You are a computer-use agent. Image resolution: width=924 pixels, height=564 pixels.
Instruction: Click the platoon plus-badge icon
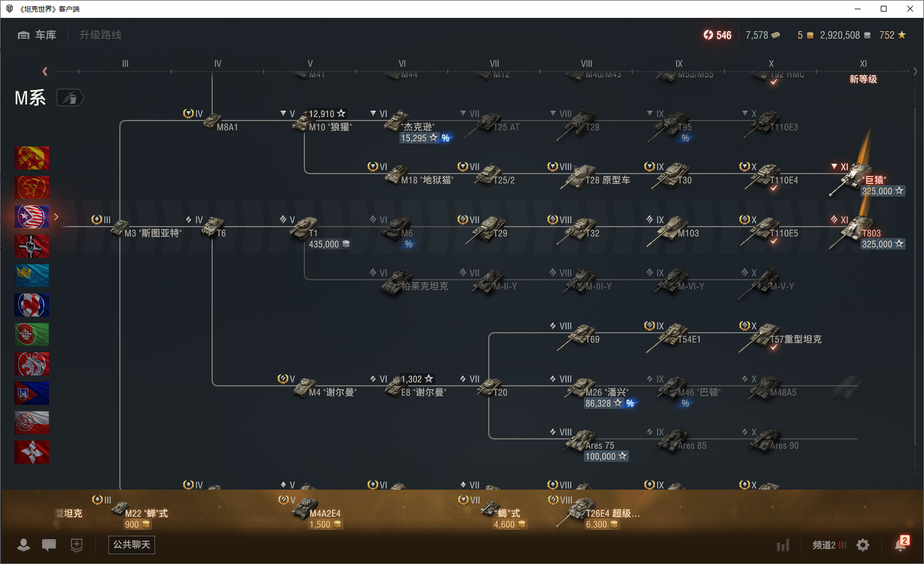click(77, 545)
